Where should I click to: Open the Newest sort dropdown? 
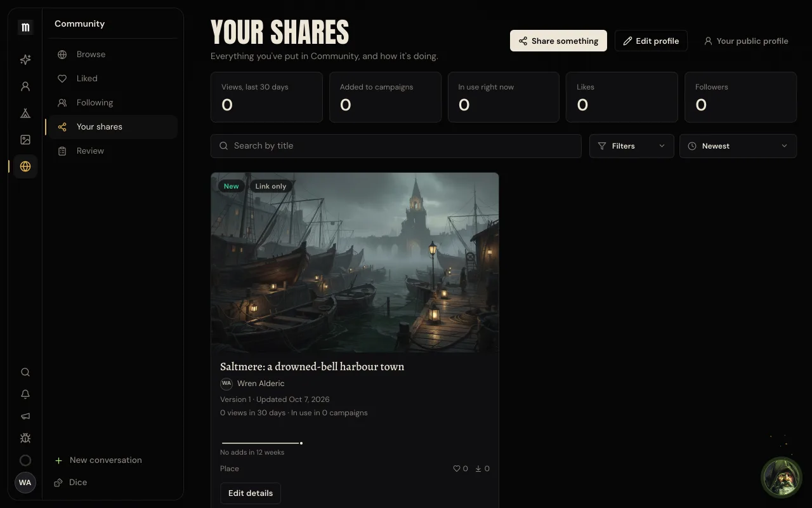point(738,146)
